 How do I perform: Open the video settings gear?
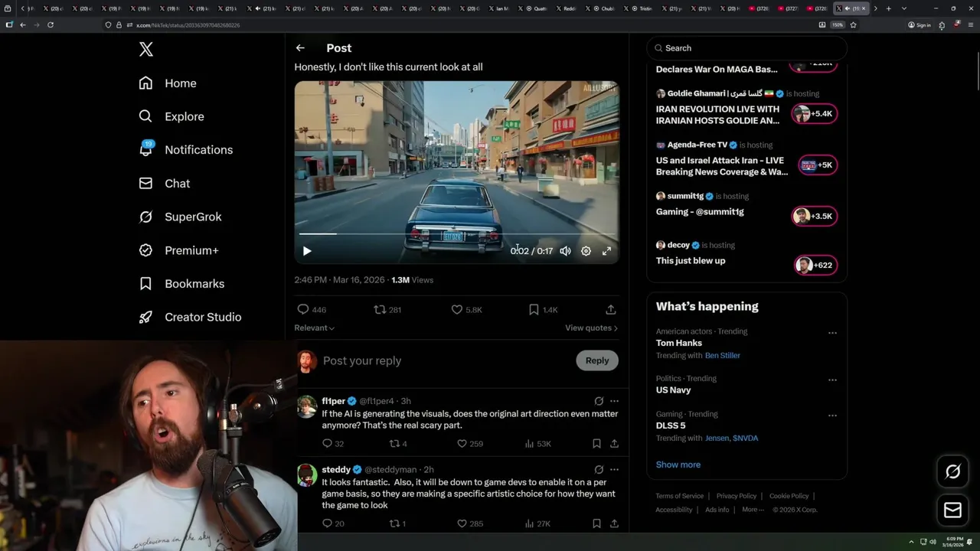[586, 251]
